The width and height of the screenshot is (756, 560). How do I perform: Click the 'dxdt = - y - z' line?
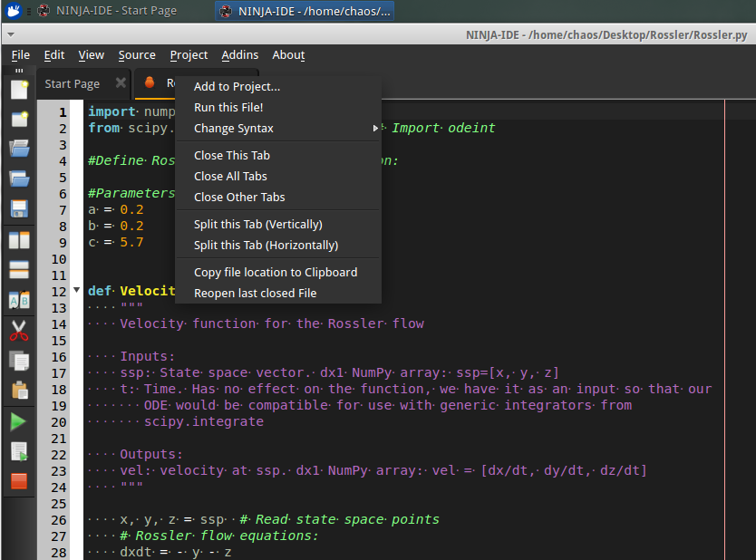point(176,552)
